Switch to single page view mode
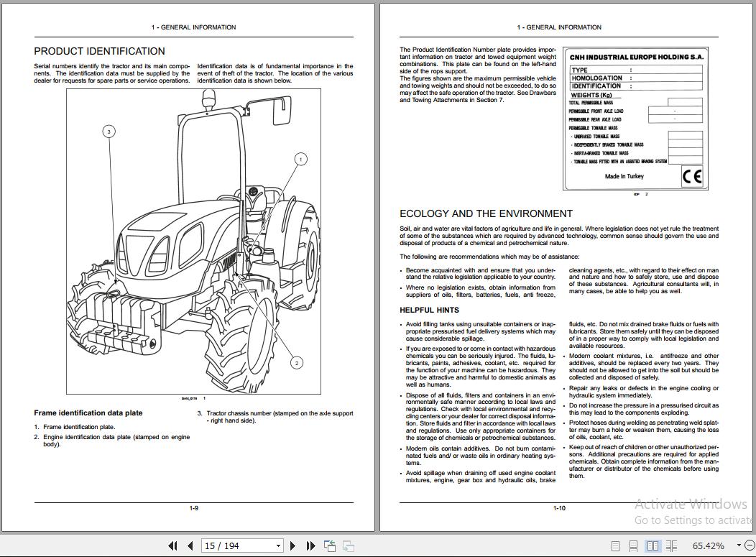Image resolution: width=756 pixels, height=557 pixels. (616, 546)
